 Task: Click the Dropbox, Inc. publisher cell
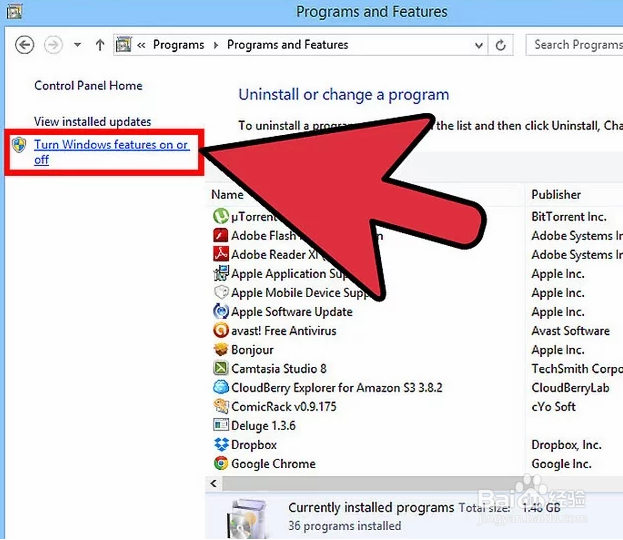[x=566, y=445]
